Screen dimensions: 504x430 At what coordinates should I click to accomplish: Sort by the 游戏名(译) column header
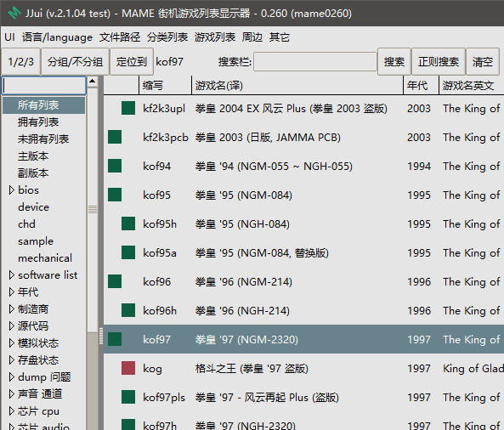click(297, 86)
